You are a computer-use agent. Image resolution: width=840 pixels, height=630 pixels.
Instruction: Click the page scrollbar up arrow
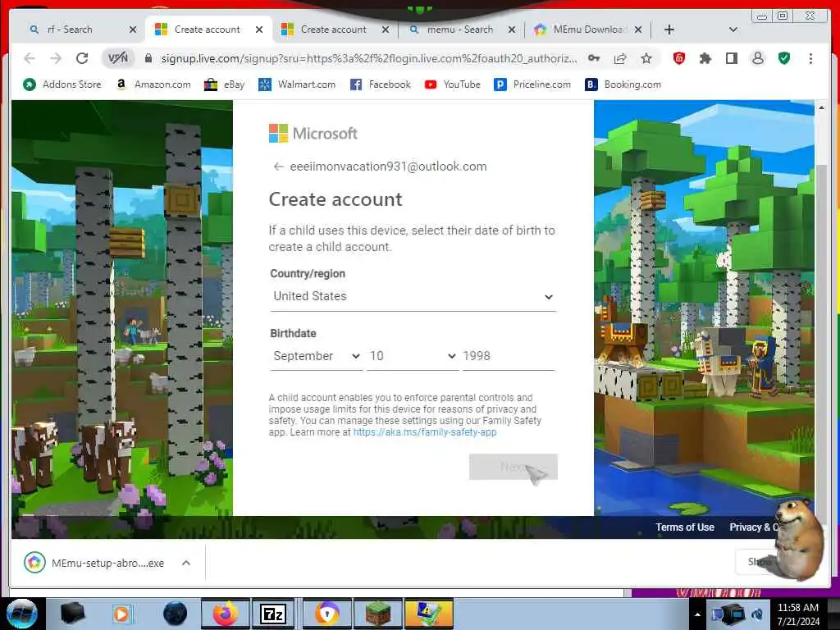point(821,107)
